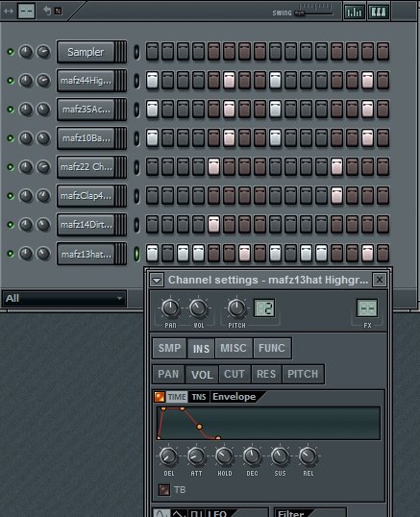Toggle the orange envelope enable switch
The height and width of the screenshot is (517, 420).
click(x=160, y=397)
